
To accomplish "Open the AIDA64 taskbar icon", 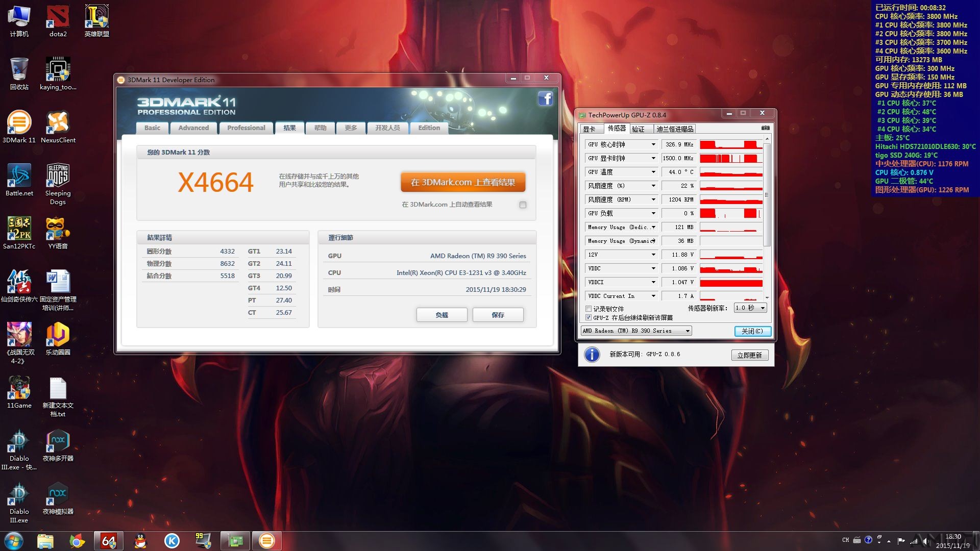I will 109,541.
